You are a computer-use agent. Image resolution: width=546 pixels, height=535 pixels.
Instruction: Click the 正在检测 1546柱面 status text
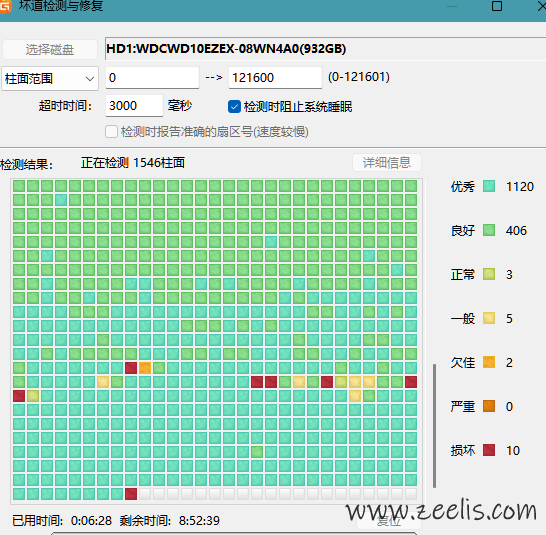133,163
